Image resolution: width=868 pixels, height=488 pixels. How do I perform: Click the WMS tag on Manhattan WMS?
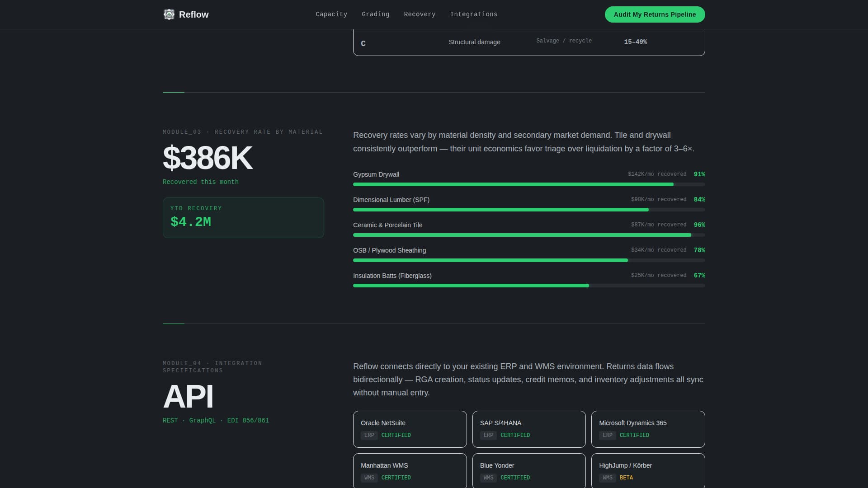(369, 478)
